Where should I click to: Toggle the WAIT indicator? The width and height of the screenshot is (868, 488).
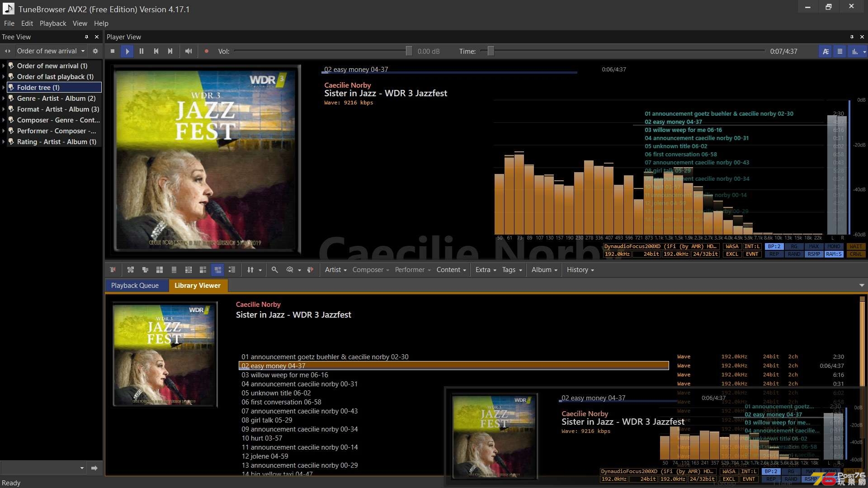pos(856,247)
